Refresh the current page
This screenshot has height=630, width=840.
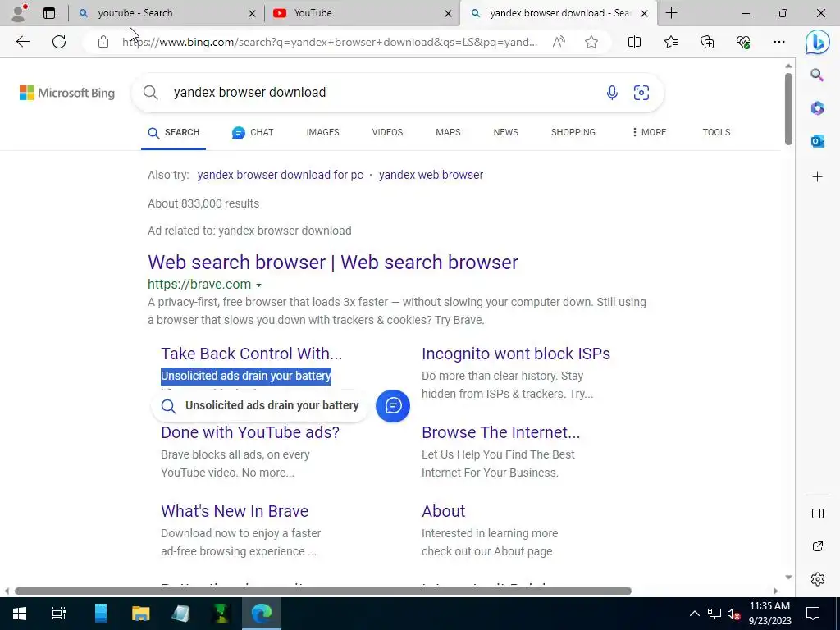click(59, 42)
